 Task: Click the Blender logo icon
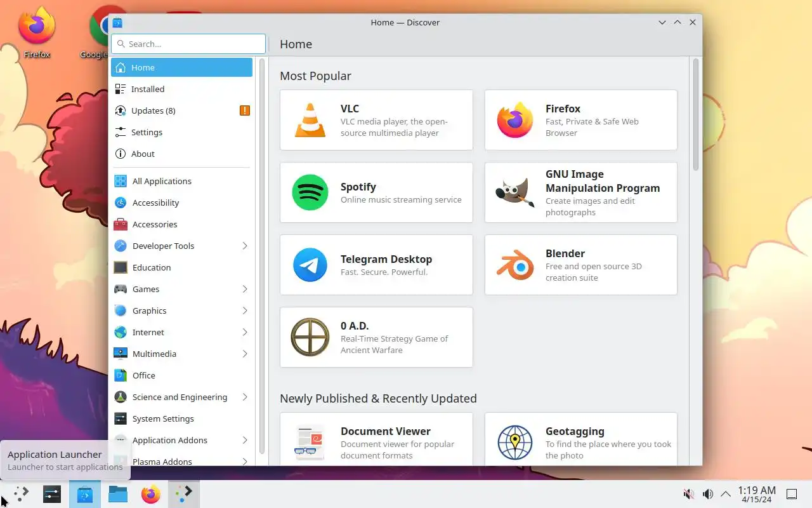pyautogui.click(x=515, y=265)
